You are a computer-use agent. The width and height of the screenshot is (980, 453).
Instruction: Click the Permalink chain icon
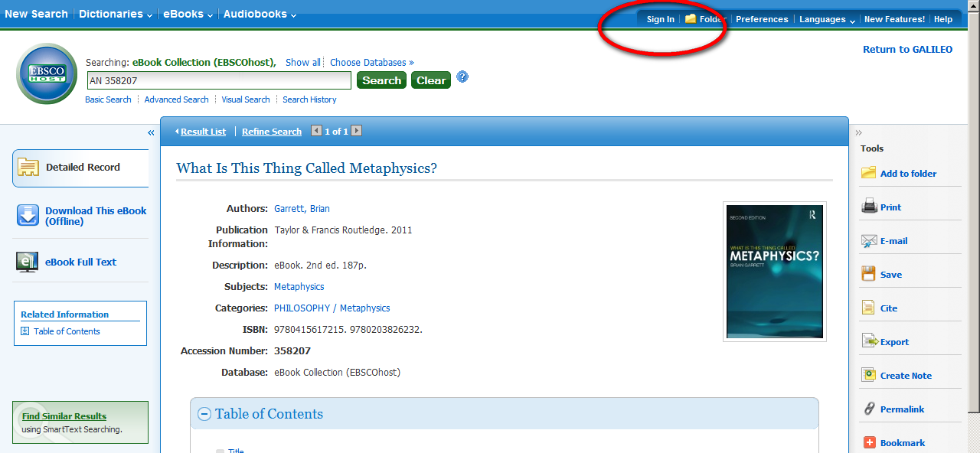[869, 409]
